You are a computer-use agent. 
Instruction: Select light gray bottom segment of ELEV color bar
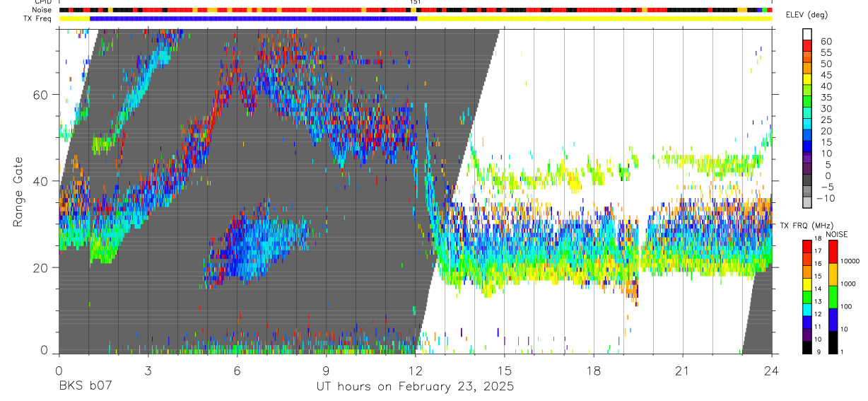click(807, 204)
